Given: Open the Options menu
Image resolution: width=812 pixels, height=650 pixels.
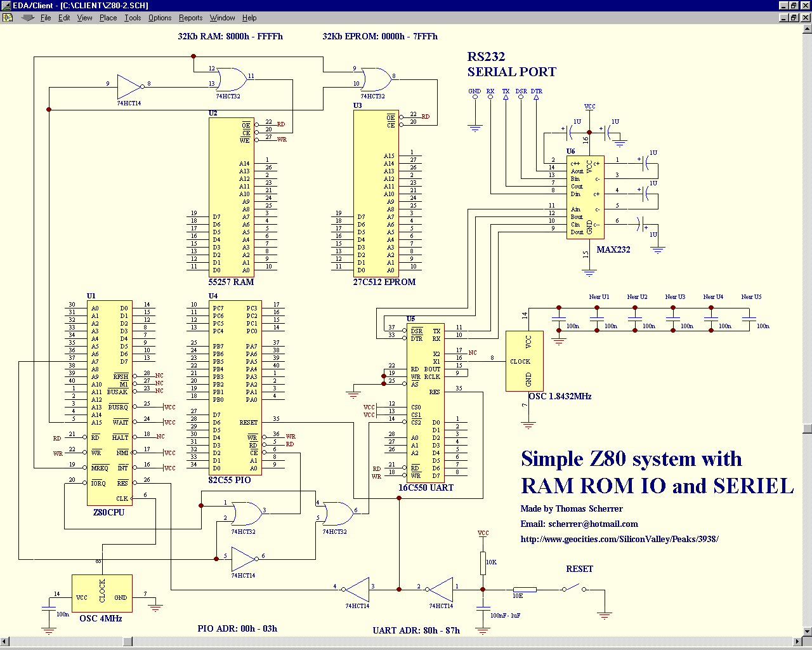Looking at the screenshot, I should pos(159,18).
